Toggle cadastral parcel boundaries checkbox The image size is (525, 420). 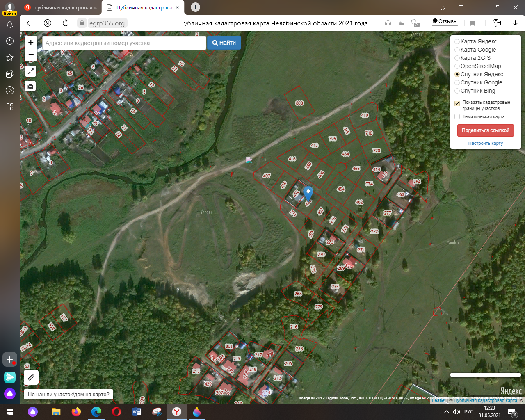457,103
